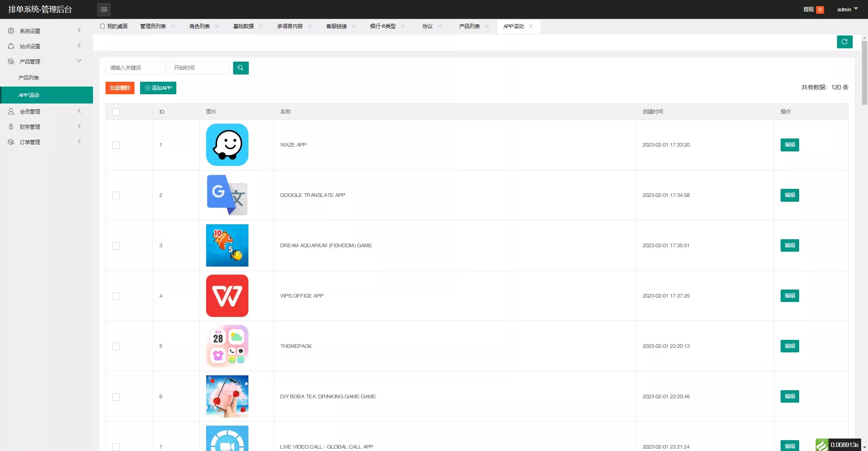Click the member management user icon
868x451 pixels.
coord(11,112)
